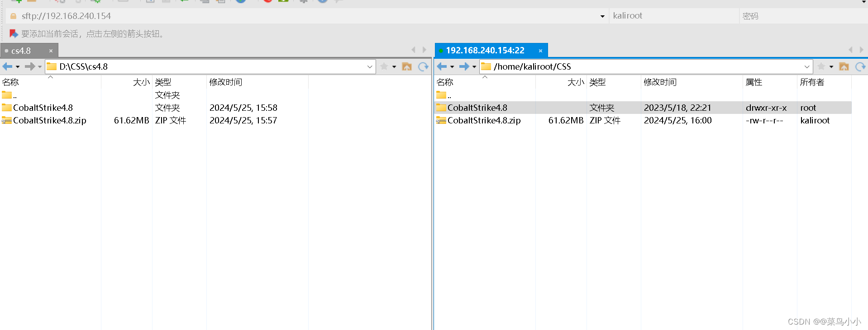Click the local zip size 61.62MB
The image size is (868, 330).
[x=131, y=120]
